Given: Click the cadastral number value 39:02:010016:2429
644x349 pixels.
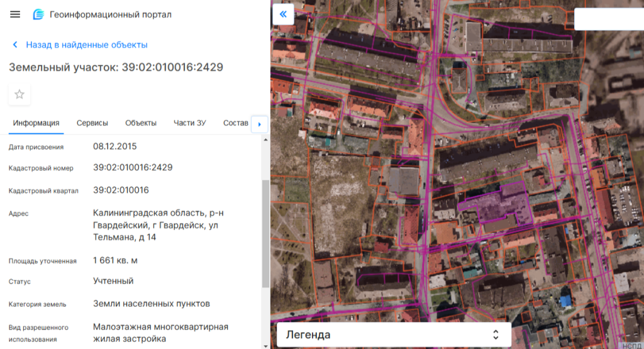Looking at the screenshot, I should (133, 168).
